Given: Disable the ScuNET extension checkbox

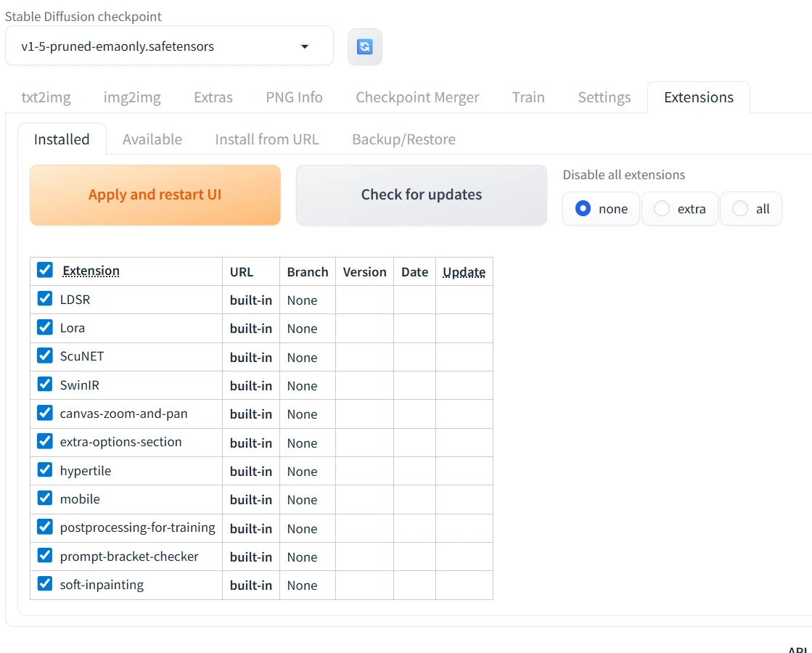Looking at the screenshot, I should point(45,356).
